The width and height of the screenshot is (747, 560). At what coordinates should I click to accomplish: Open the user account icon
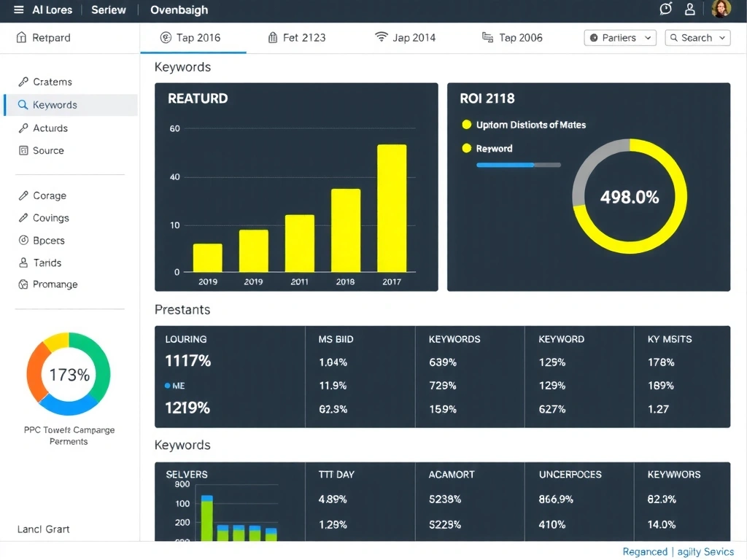pyautogui.click(x=689, y=9)
